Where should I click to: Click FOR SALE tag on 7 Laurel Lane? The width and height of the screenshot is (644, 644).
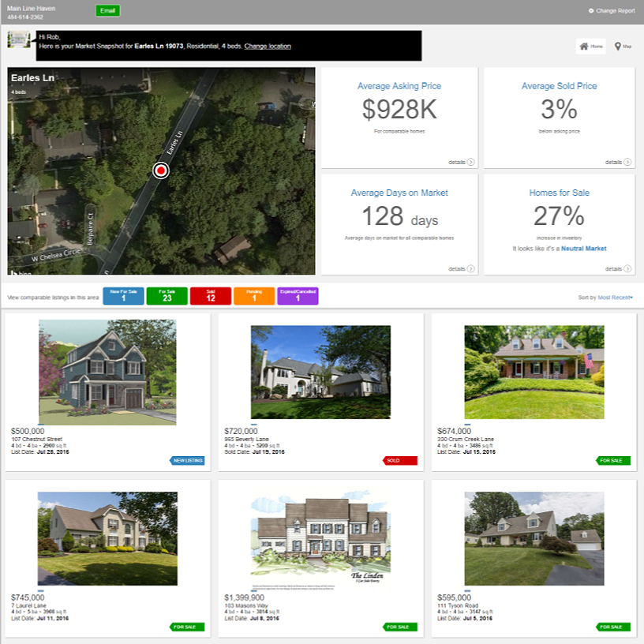[x=187, y=627]
